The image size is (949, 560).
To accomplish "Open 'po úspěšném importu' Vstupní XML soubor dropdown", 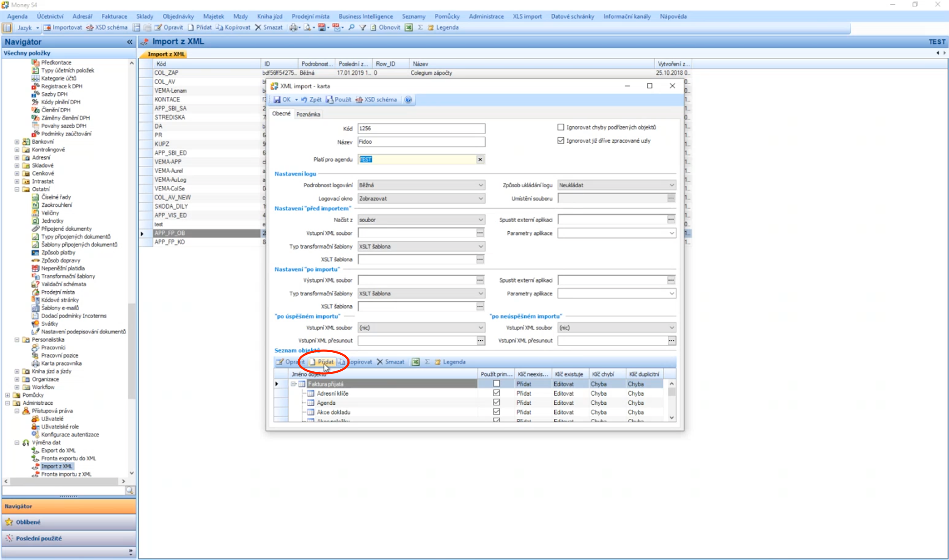I will pos(481,328).
